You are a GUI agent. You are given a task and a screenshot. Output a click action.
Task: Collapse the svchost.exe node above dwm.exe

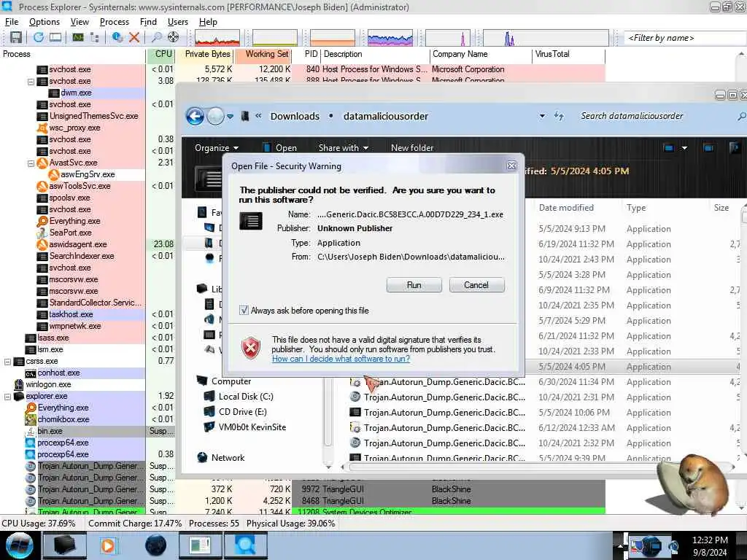31,82
